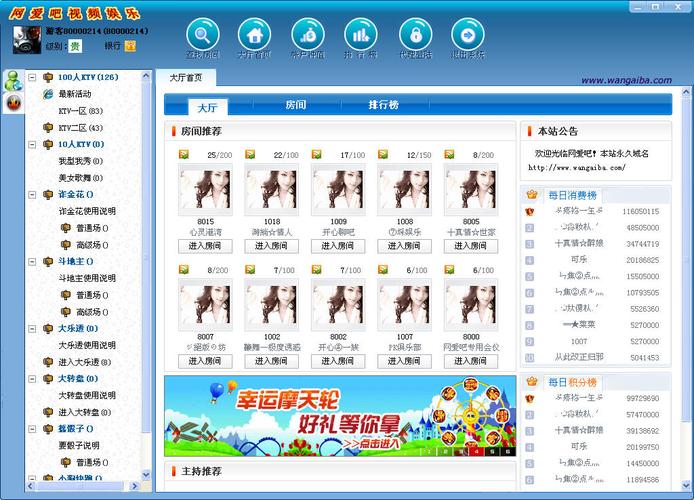Select the 每日积分榜 tab
694x500 pixels.
tap(572, 382)
